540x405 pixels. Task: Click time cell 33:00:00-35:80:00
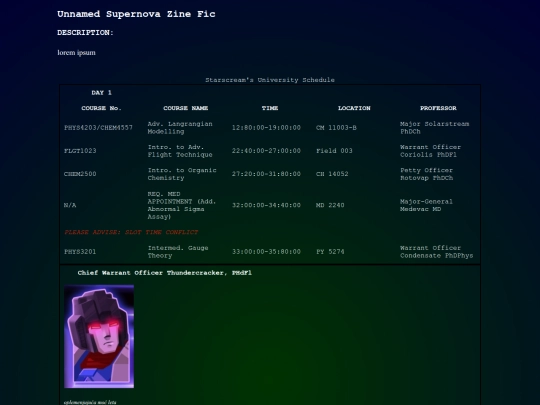pyautogui.click(x=266, y=252)
